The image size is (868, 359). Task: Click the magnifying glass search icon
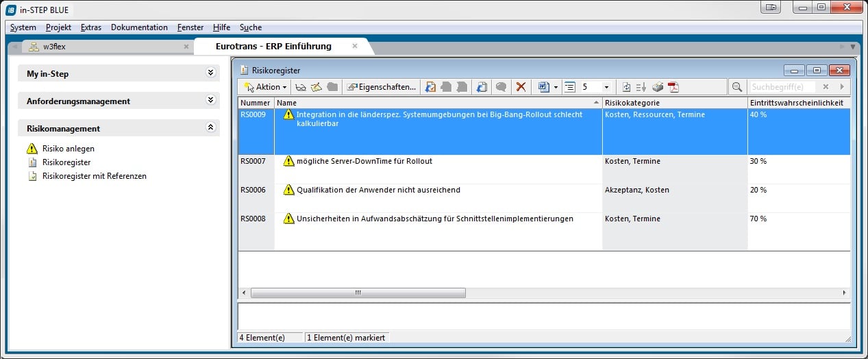coord(736,87)
